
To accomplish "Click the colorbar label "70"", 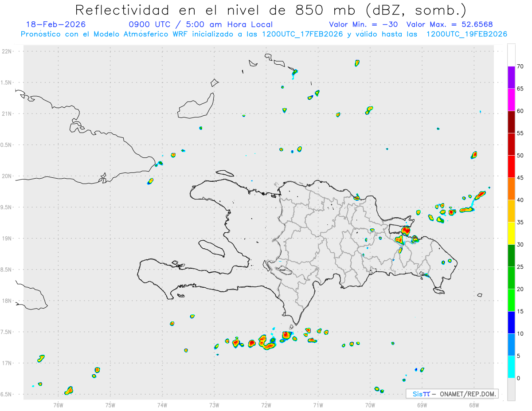I will (520, 67).
